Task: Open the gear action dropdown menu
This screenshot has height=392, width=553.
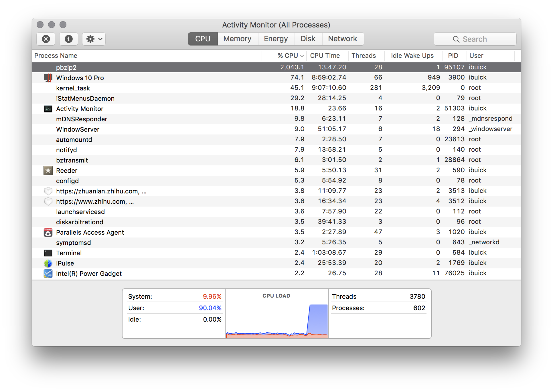Action: (94, 39)
